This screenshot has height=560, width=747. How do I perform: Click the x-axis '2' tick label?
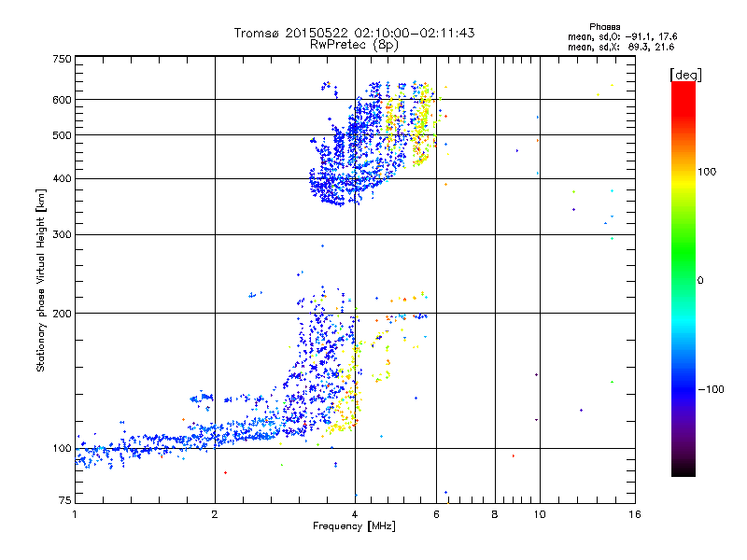(215, 514)
